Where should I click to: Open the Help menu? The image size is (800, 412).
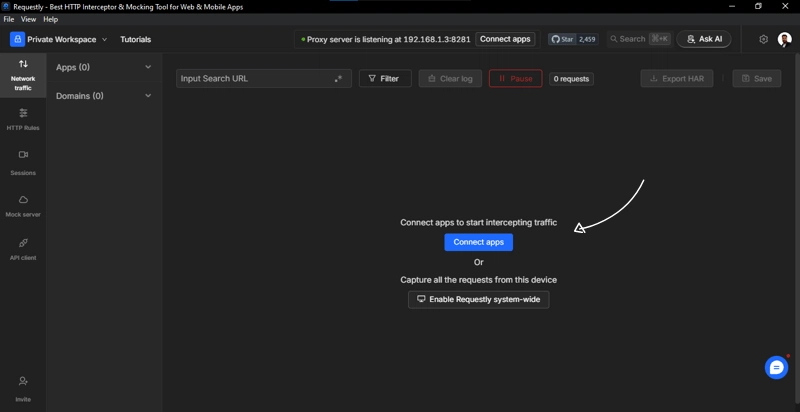(x=50, y=19)
